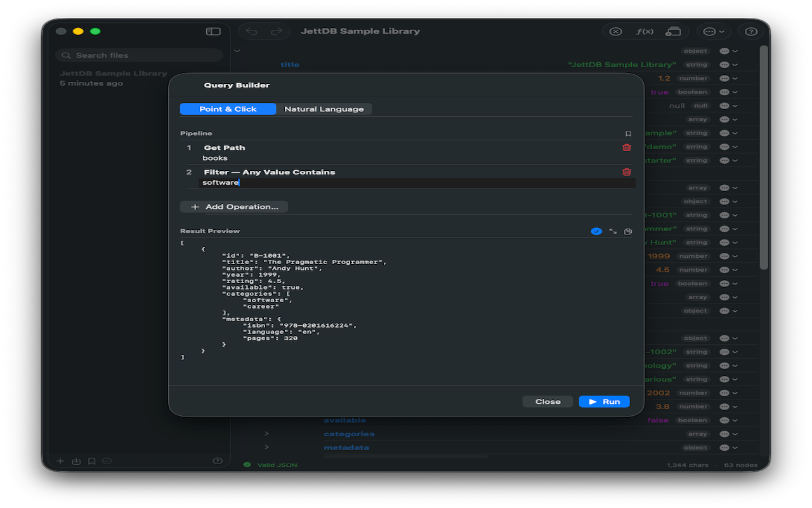Image resolution: width=812 pixels, height=508 pixels.
Task: Open actions menu for metadata object row
Action: pyautogui.click(x=728, y=448)
